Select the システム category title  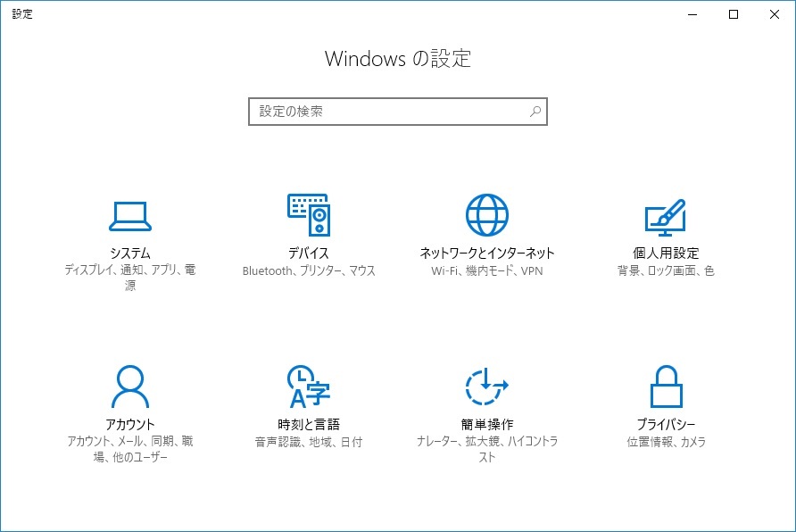coord(130,253)
